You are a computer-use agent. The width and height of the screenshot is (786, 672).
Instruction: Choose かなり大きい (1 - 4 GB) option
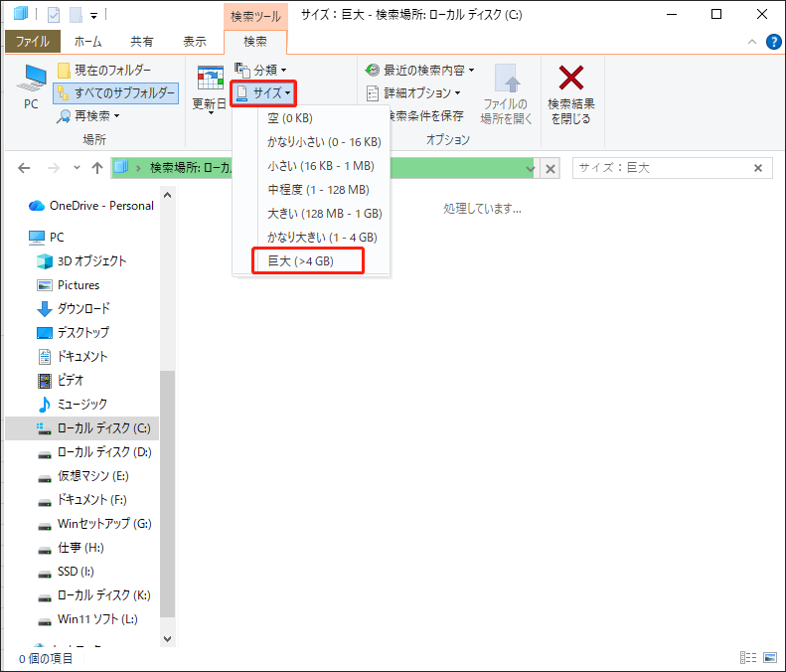click(322, 238)
